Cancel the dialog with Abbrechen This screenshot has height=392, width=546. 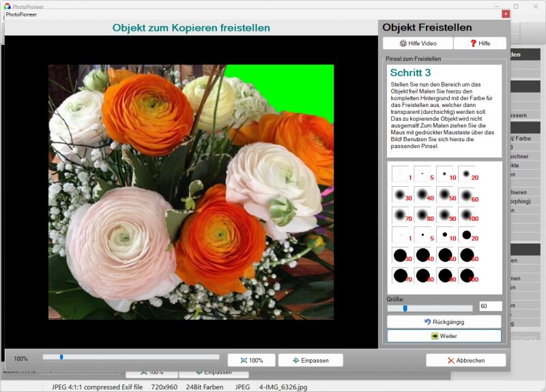tap(465, 360)
